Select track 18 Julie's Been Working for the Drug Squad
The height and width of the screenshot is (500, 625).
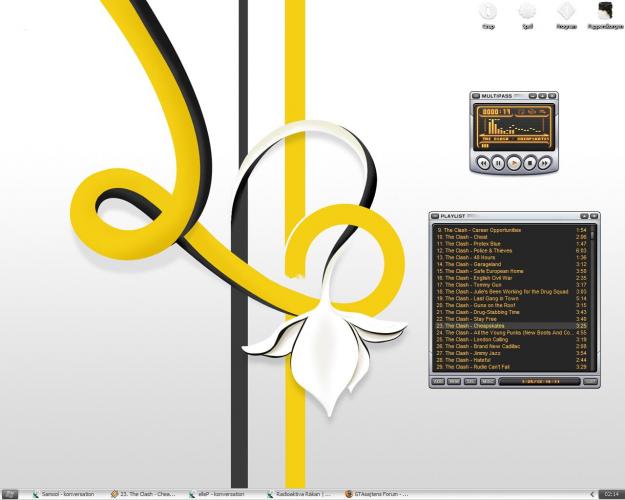(x=512, y=291)
